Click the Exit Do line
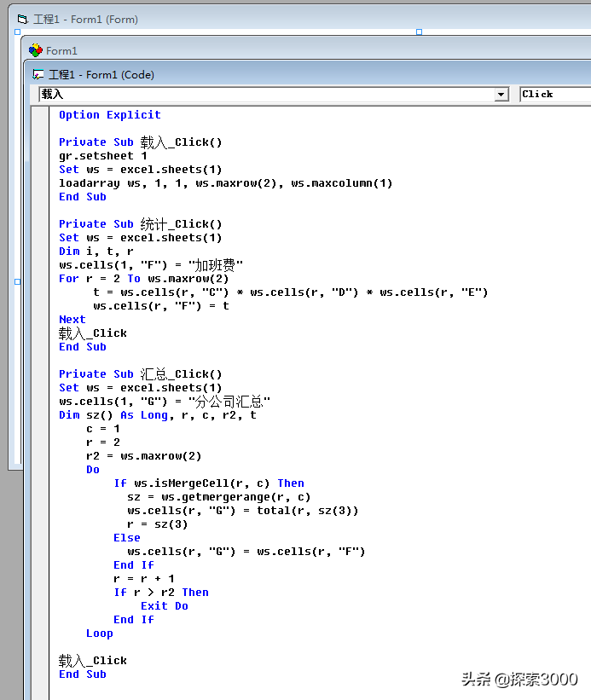591x700 pixels. pyautogui.click(x=165, y=606)
